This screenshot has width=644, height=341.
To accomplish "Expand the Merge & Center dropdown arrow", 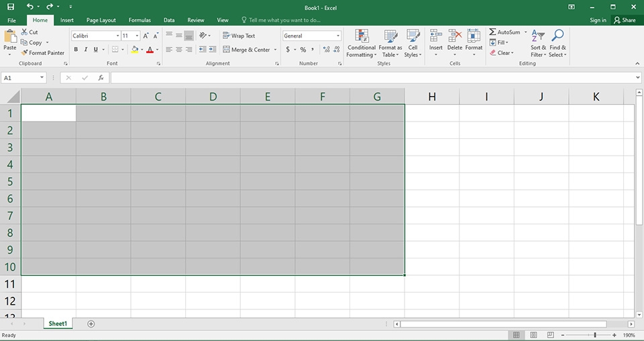I will coord(276,50).
